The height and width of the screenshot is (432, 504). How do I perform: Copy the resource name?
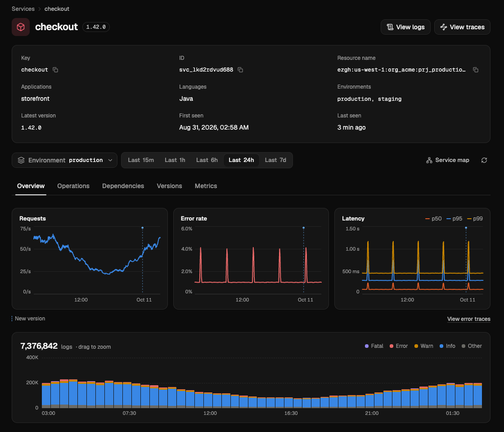click(x=475, y=70)
